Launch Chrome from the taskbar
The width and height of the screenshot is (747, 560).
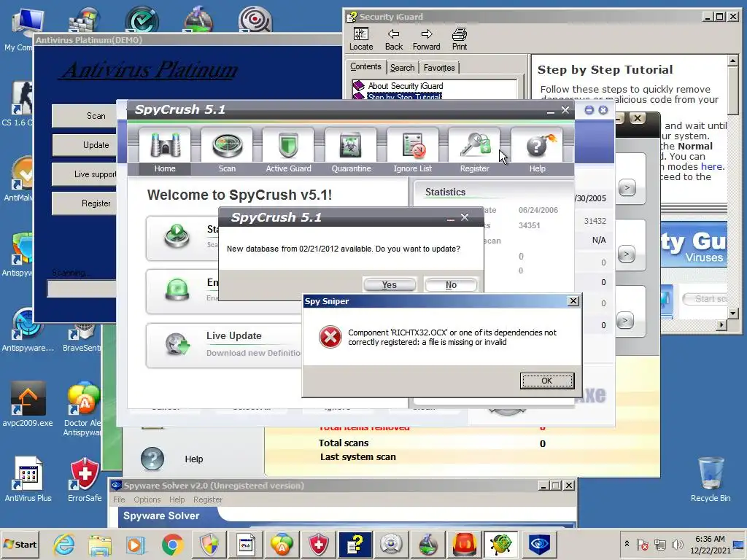click(x=172, y=544)
